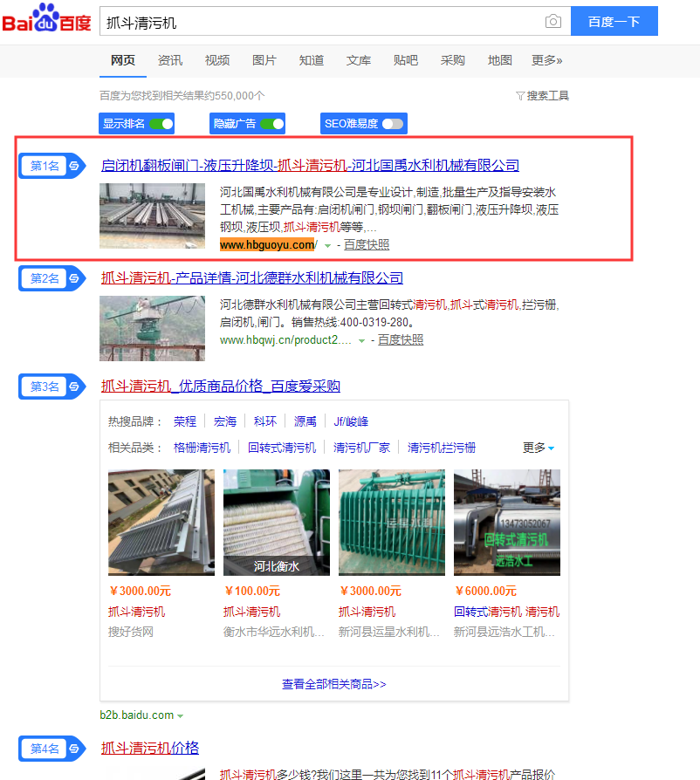Open related category 清污机拦污栅
Viewport: 700px width, 780px height.
(x=442, y=448)
